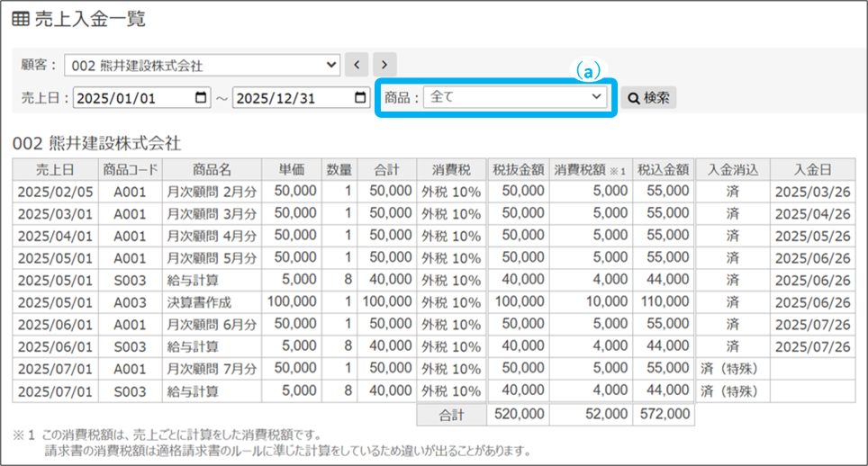The width and height of the screenshot is (868, 466).
Task: Select the tax-included total 572,000
Action: 663,415
